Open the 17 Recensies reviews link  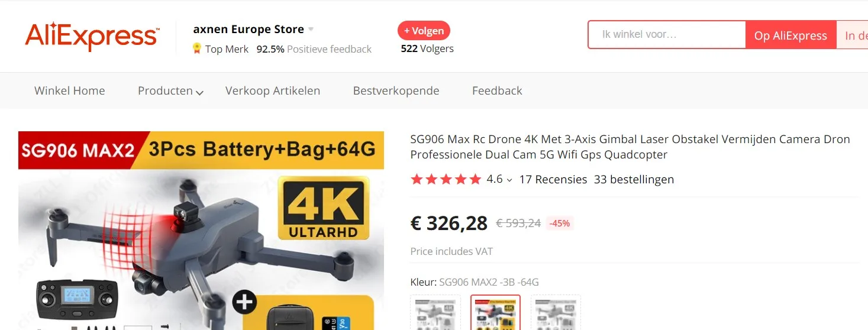click(x=553, y=179)
